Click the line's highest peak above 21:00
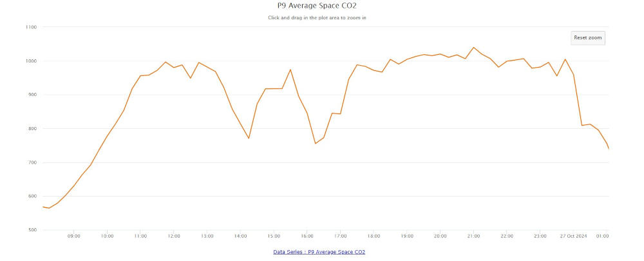Image resolution: width=644 pixels, height=261 pixels. [x=473, y=48]
